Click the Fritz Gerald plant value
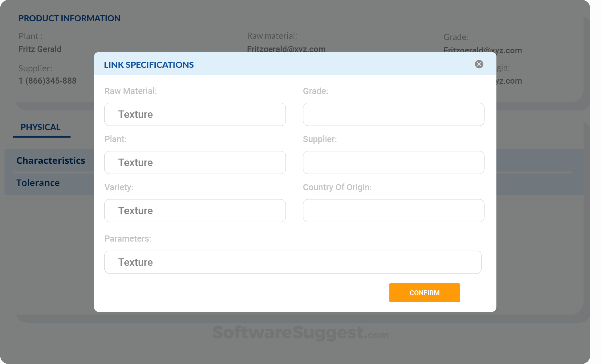Image resolution: width=601 pixels, height=364 pixels. (x=40, y=49)
